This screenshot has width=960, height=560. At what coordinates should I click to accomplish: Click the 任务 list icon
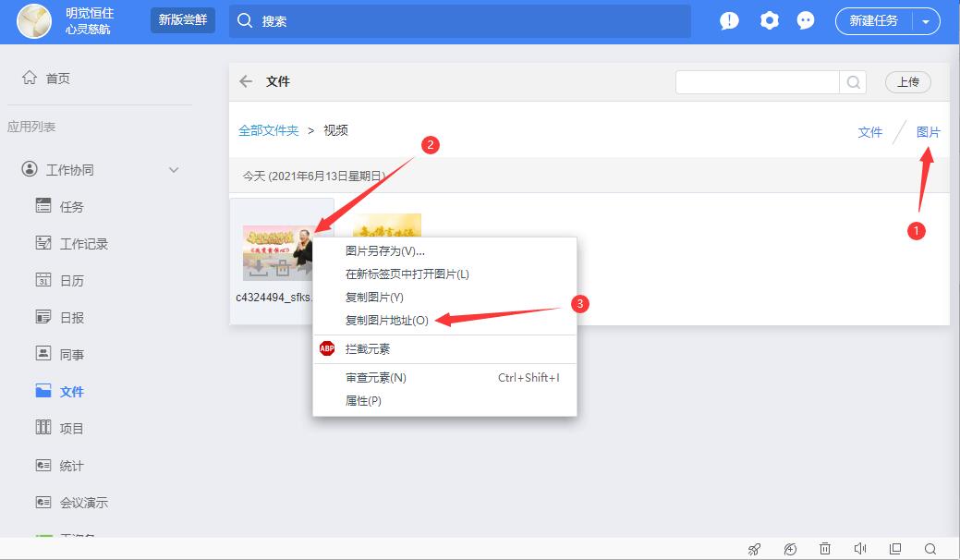click(x=43, y=206)
